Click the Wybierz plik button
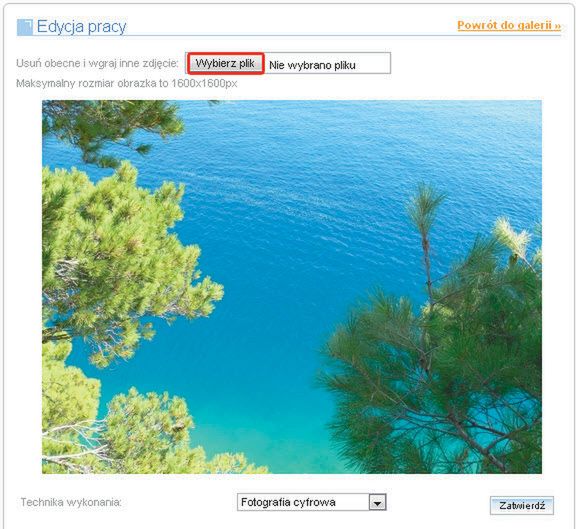 click(225, 63)
